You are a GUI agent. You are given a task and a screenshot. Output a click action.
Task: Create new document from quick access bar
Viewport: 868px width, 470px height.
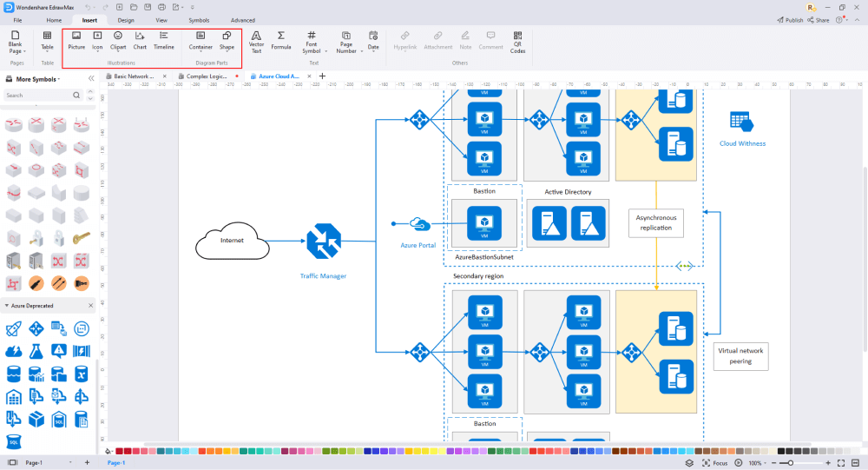120,7
